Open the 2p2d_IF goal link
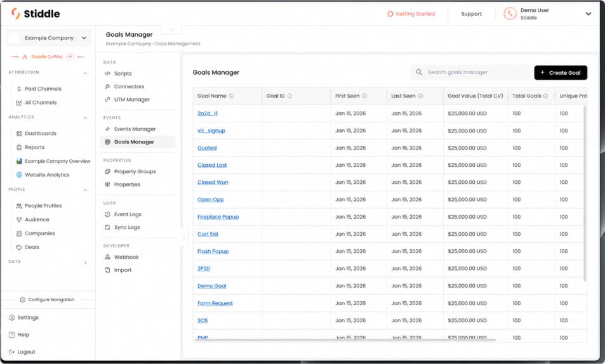Screen dimensions: 605x364 (208, 114)
